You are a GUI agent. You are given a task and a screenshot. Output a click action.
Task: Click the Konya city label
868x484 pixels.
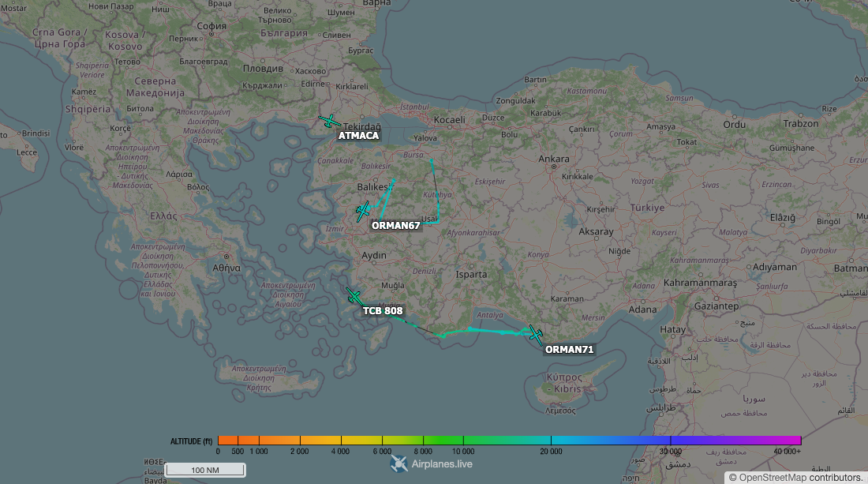538,255
